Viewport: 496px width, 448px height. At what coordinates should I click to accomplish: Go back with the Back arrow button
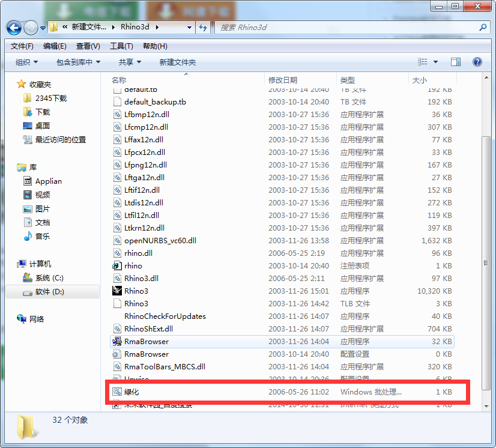14,28
